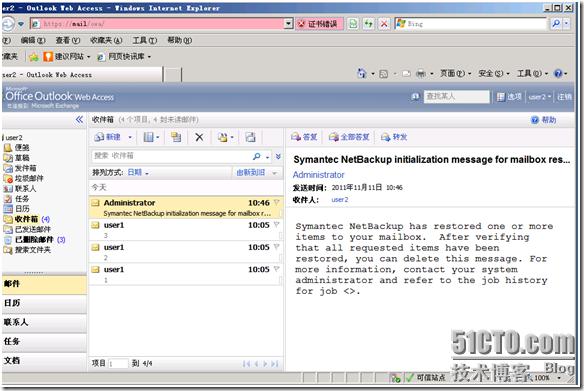
Task: Open user1 message with subject 3
Action: (186, 230)
